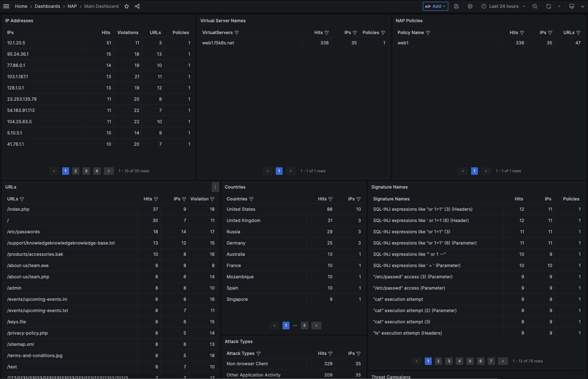The width and height of the screenshot is (588, 379).
Task: Filter the URLs column in URLs panel
Action: [22, 199]
